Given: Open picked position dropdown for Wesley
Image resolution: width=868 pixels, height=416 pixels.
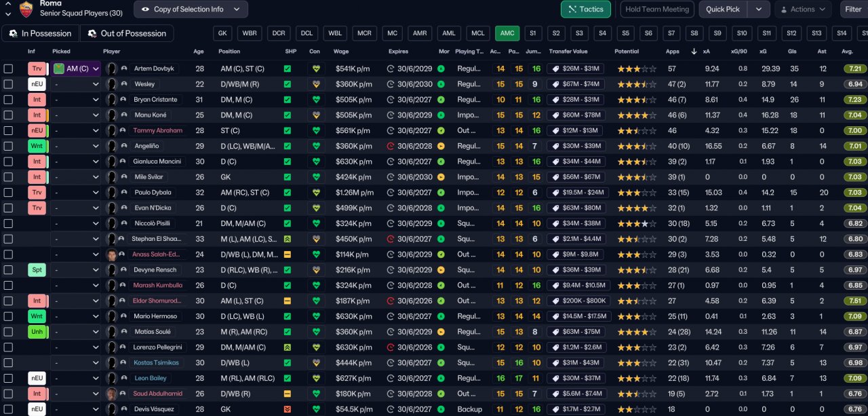Looking at the screenshot, I should point(76,84).
